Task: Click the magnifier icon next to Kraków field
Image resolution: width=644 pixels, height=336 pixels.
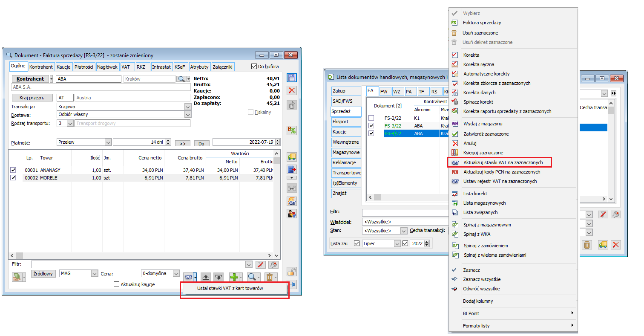Action: click(181, 79)
